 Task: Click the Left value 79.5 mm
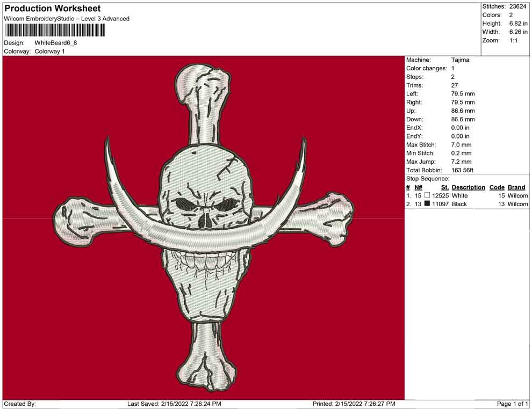click(463, 94)
